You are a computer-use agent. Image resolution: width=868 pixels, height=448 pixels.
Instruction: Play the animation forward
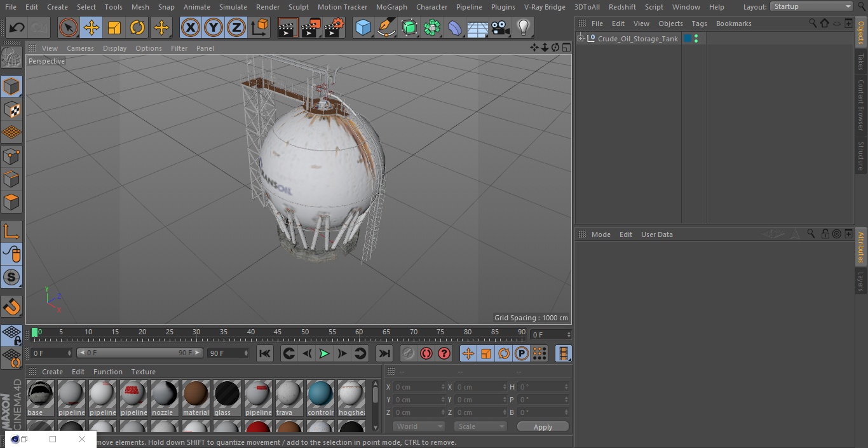[x=324, y=353]
